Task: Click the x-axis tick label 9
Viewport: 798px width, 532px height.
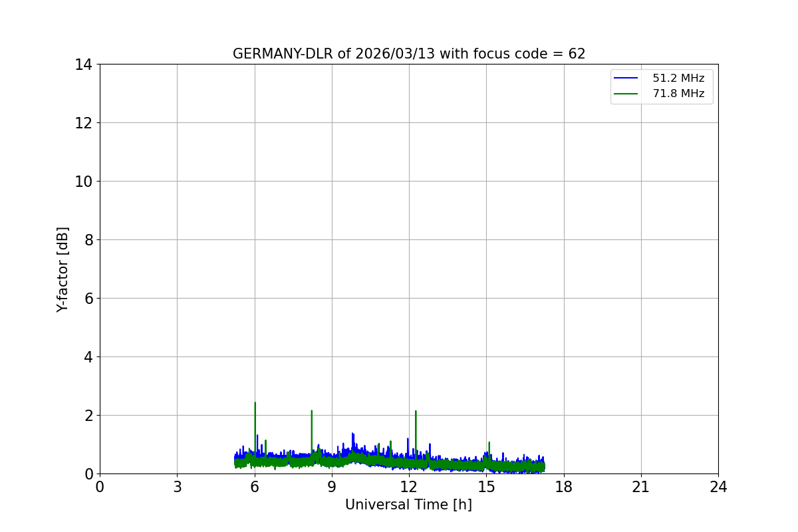Action: click(332, 487)
